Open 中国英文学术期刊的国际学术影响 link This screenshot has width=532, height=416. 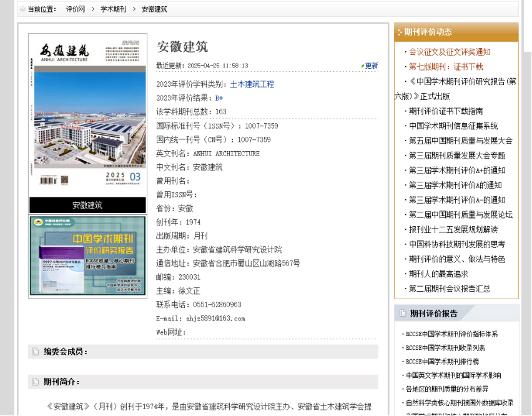click(453, 375)
